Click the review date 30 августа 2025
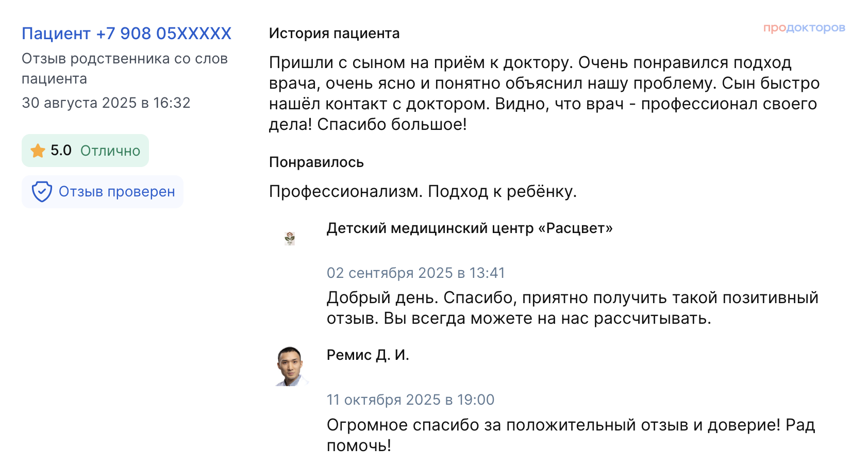 [106, 103]
